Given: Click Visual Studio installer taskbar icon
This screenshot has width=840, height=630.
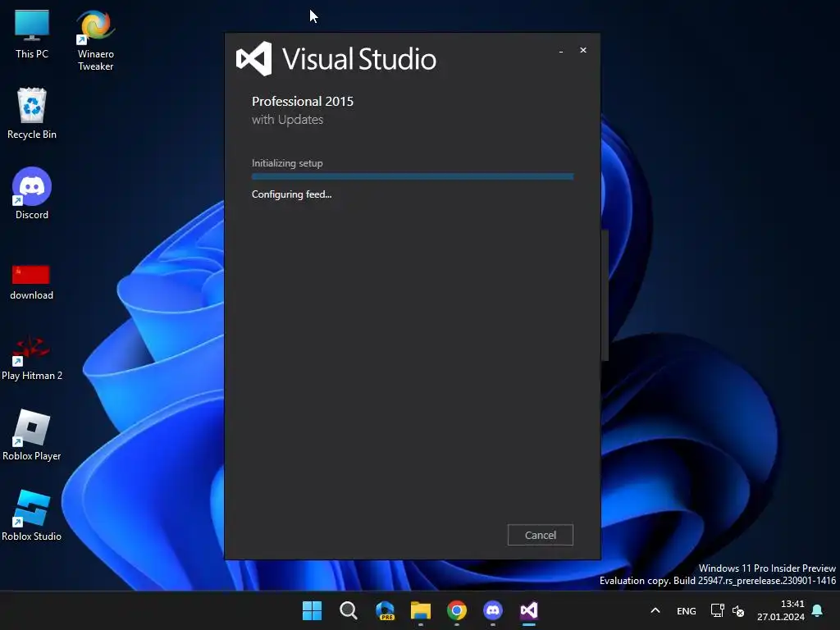Looking at the screenshot, I should click(x=529, y=610).
